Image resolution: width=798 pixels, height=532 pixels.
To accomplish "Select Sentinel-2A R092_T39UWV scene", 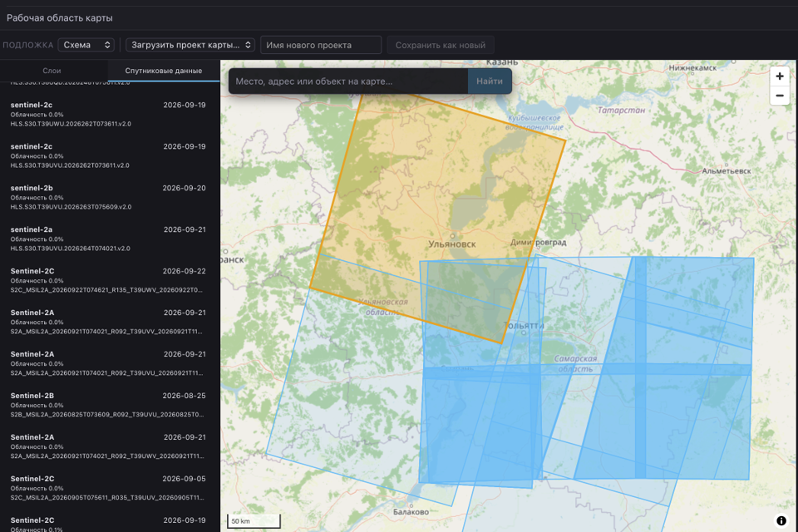I will [108, 446].
